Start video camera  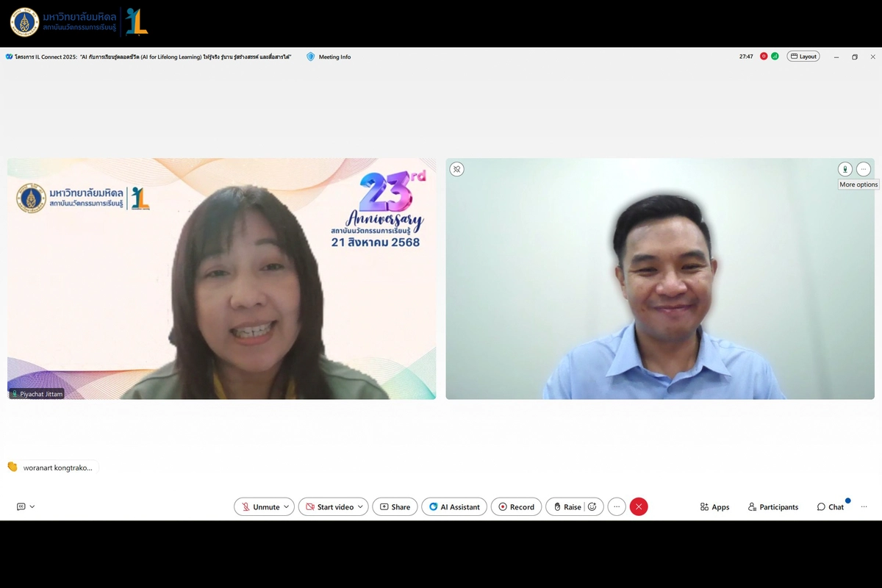click(x=329, y=507)
